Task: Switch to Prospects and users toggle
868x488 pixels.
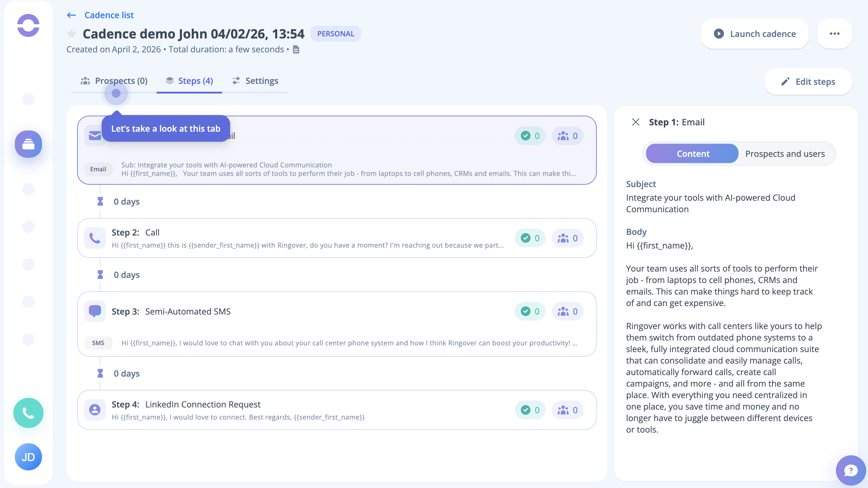Action: click(785, 154)
